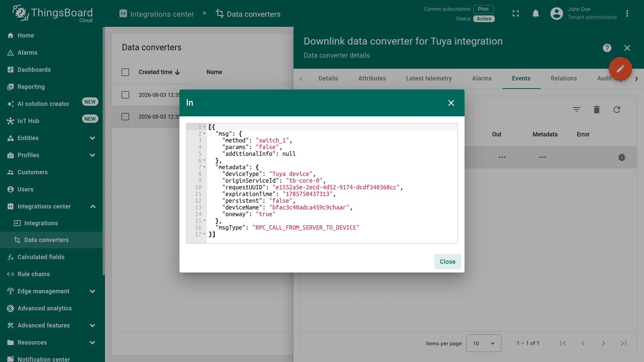Sort by Created time column

[159, 72]
